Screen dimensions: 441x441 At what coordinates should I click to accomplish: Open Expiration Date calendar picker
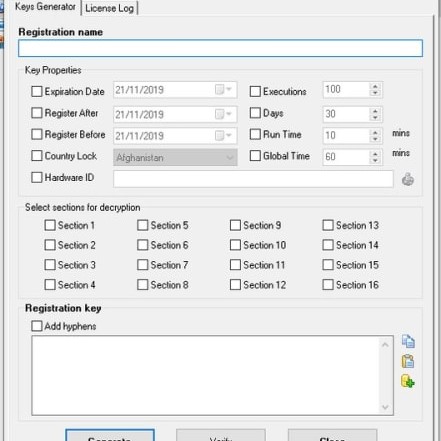[x=223, y=90]
